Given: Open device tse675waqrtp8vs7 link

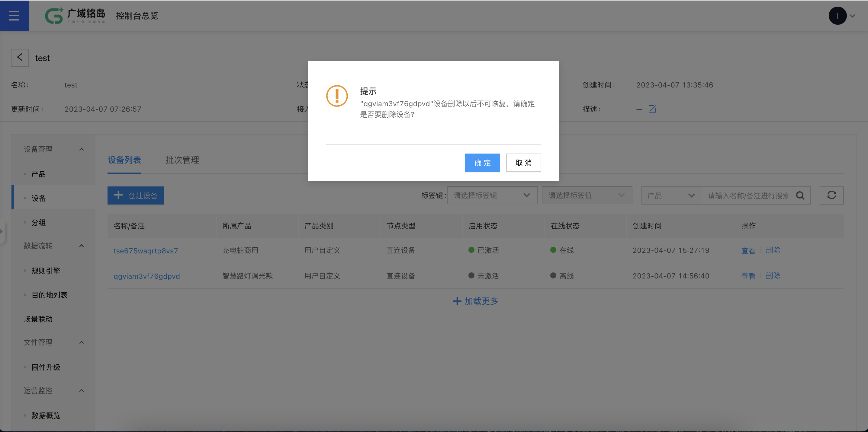Looking at the screenshot, I should [x=146, y=251].
